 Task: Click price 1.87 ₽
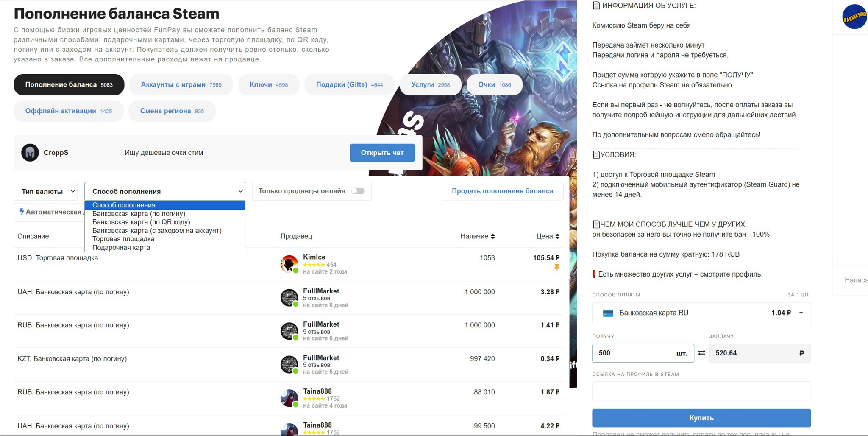click(x=550, y=392)
